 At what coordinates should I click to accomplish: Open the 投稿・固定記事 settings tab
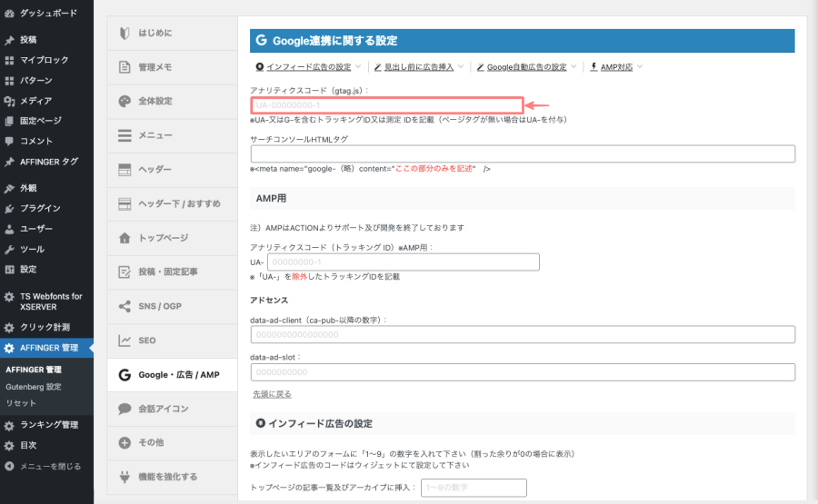pyautogui.click(x=172, y=272)
